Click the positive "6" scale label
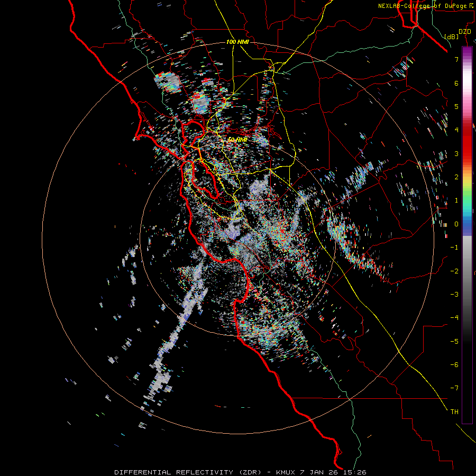Image resolution: width=476 pixels, height=476 pixels. click(x=456, y=83)
